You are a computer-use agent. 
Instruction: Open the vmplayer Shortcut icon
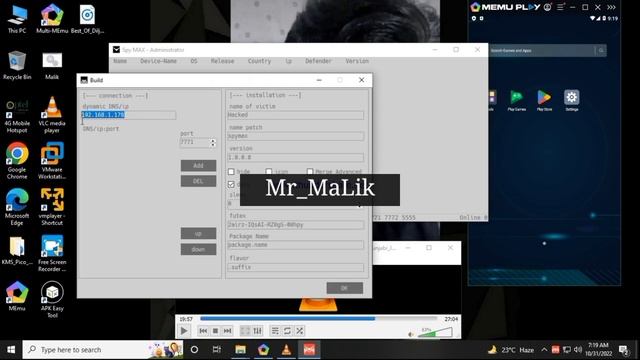click(52, 207)
